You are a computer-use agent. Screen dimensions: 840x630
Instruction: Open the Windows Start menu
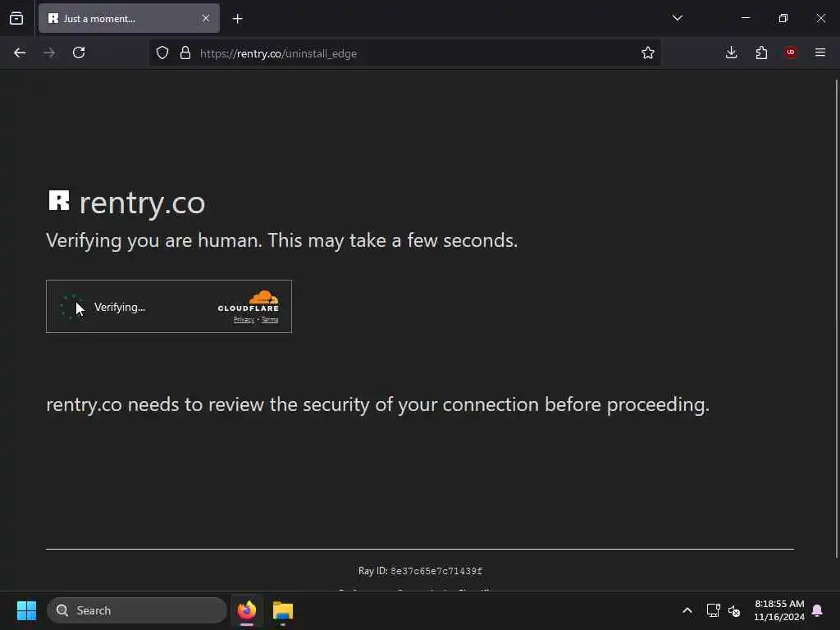[26, 610]
